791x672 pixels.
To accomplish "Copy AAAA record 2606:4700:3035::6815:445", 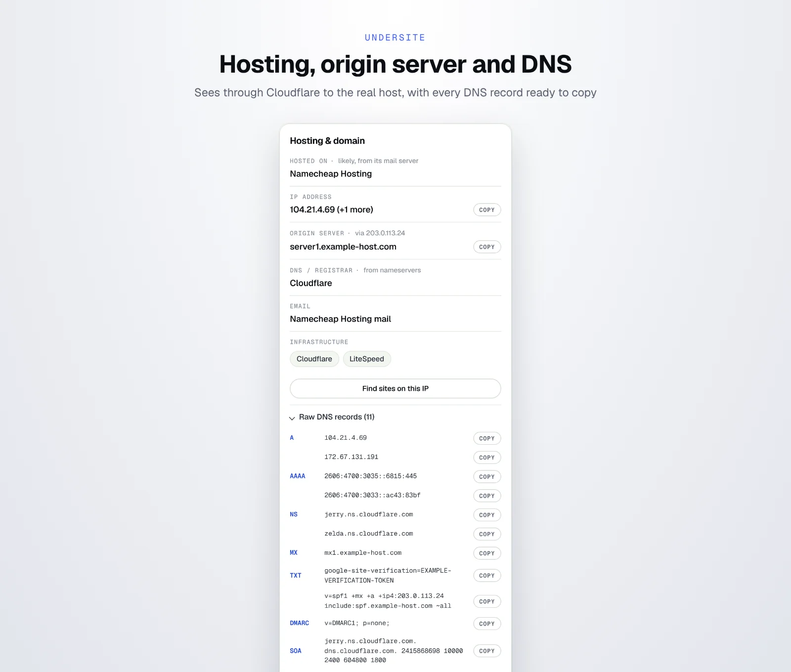I will coord(487,477).
